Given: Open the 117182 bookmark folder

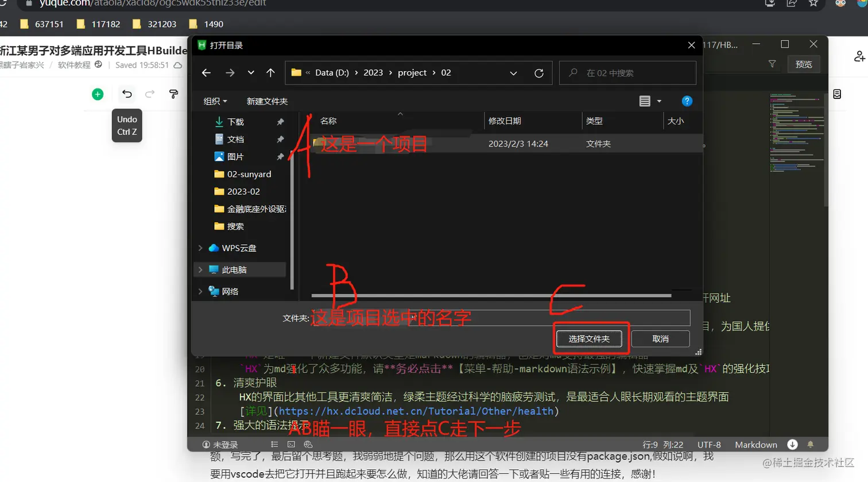Looking at the screenshot, I should pos(98,24).
